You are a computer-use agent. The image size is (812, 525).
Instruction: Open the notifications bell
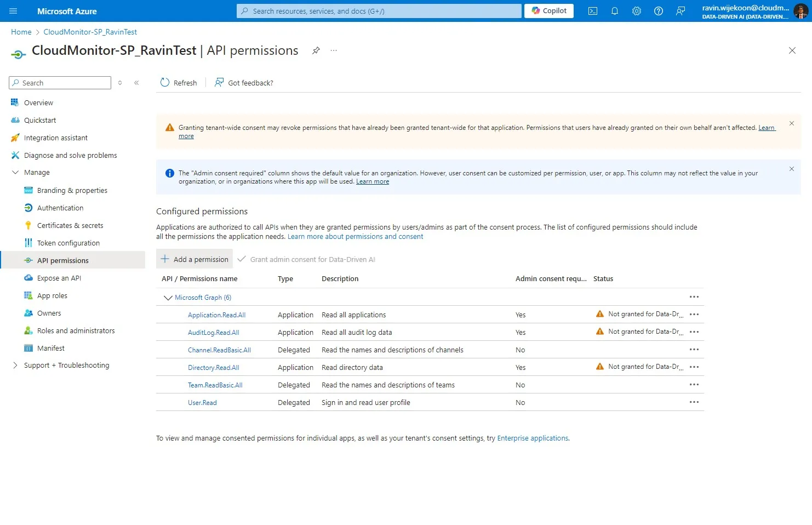(615, 11)
